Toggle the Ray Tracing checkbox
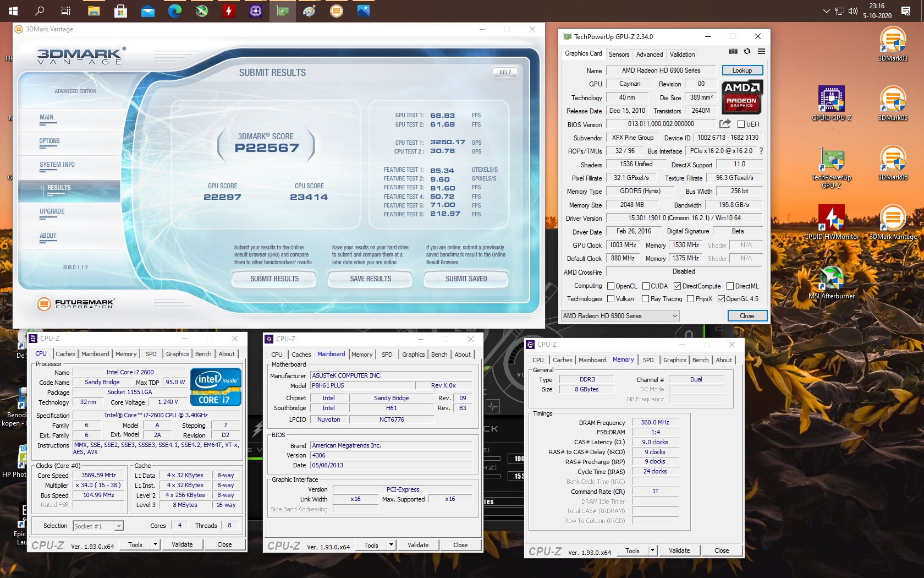 [x=646, y=299]
